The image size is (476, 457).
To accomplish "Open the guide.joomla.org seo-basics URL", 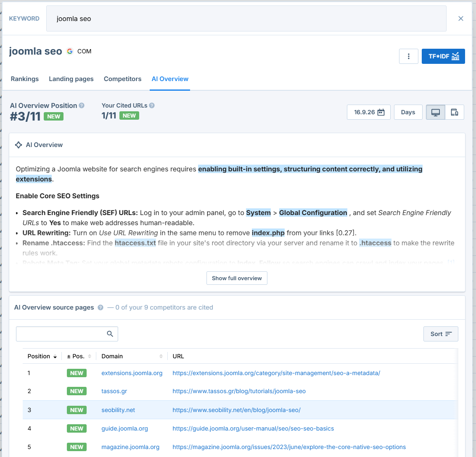I will pos(253,428).
